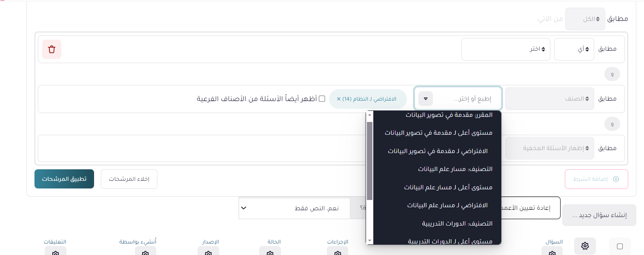Click the gear icon under الحالة column
The width and height of the screenshot is (644, 255).
[270, 252]
